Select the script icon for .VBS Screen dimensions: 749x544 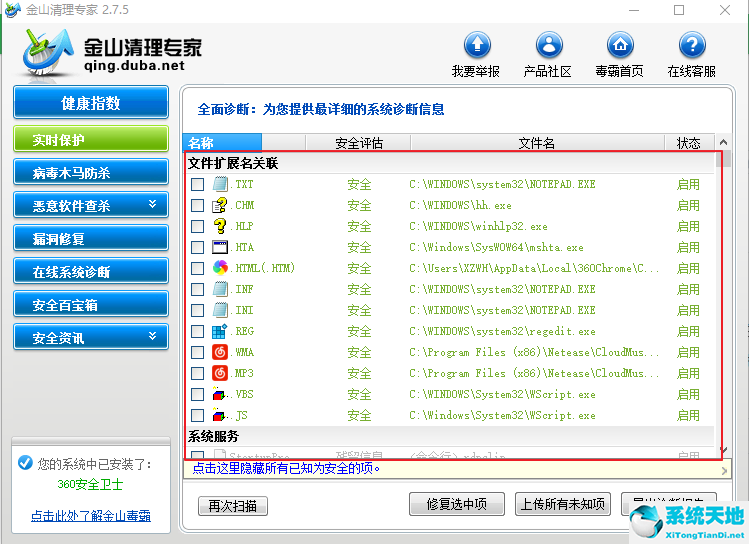point(220,394)
